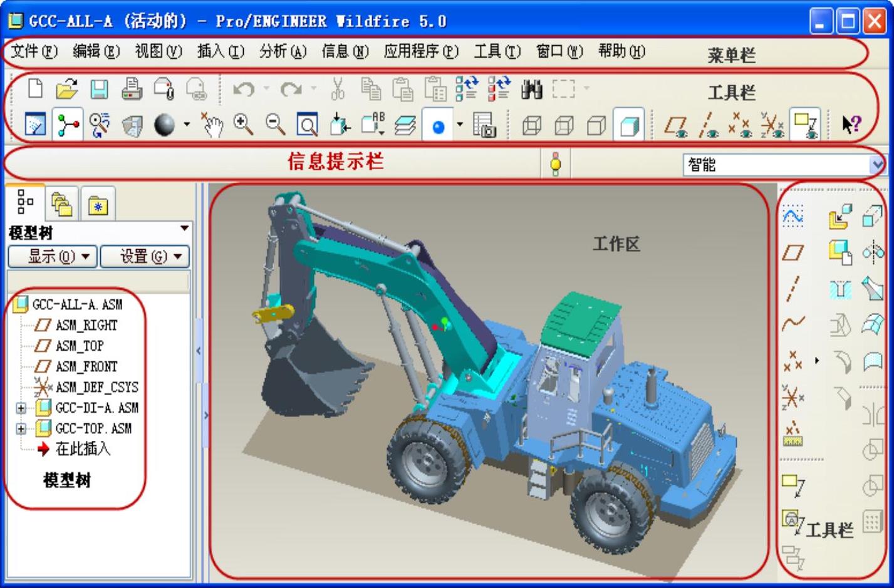
Task: Toggle annotation element display
Action: [804, 125]
